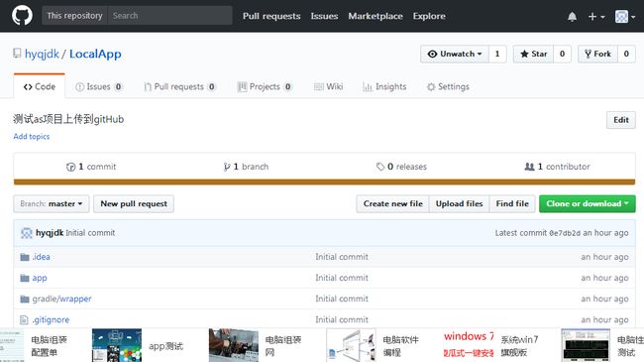Open the 0 releases link

click(401, 167)
